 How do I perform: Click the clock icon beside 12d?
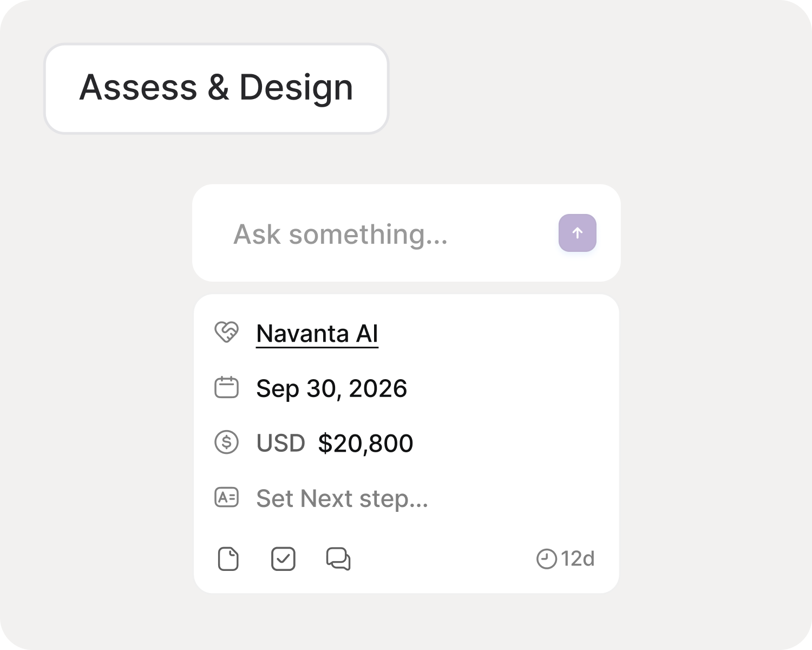(x=546, y=559)
